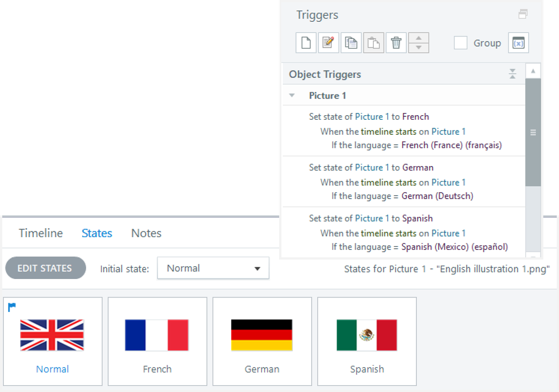Create a new trigger
559x392 pixels.
pos(306,42)
